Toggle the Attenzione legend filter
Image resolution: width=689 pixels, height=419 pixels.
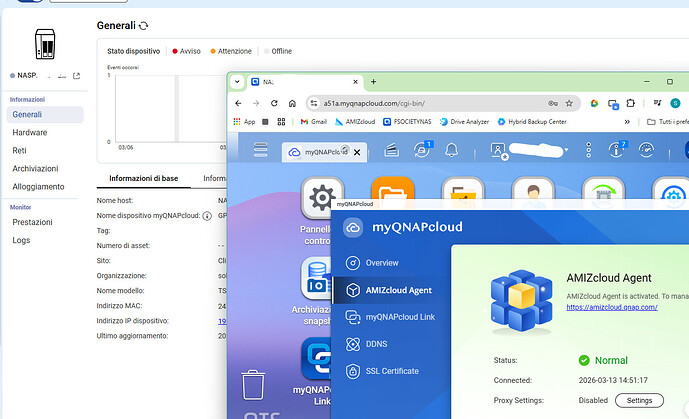232,50
